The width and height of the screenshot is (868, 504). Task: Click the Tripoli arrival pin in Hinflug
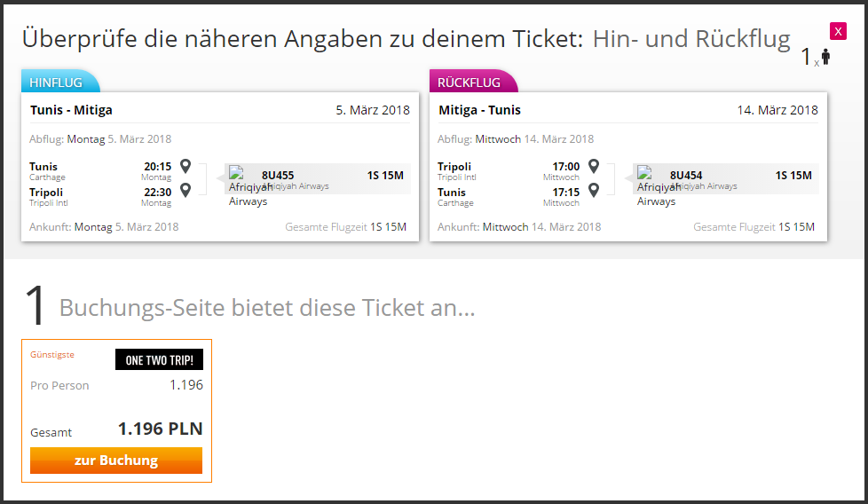pos(185,190)
